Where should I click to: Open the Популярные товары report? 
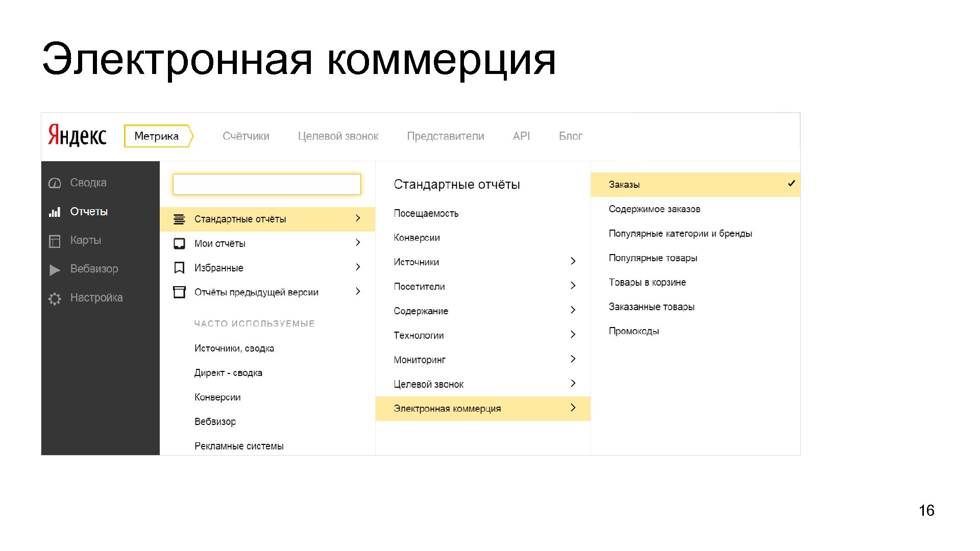[x=652, y=258]
